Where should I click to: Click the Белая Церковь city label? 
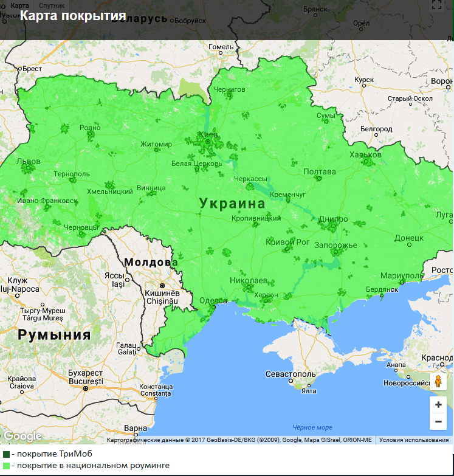pyautogui.click(x=197, y=164)
